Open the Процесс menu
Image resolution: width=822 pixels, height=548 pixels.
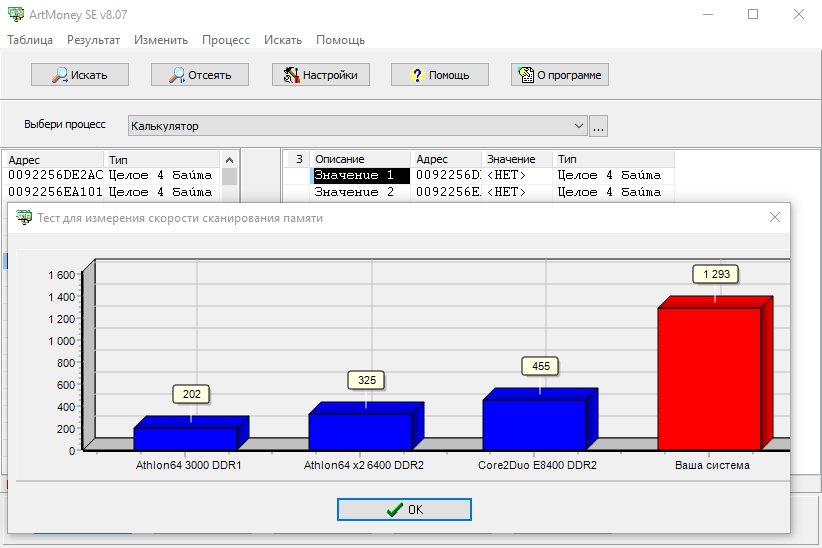click(225, 40)
